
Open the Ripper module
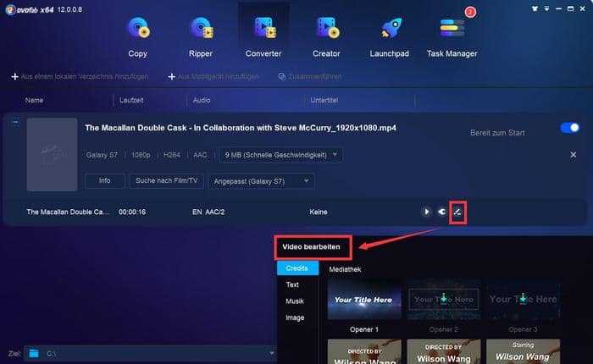pyautogui.click(x=201, y=37)
